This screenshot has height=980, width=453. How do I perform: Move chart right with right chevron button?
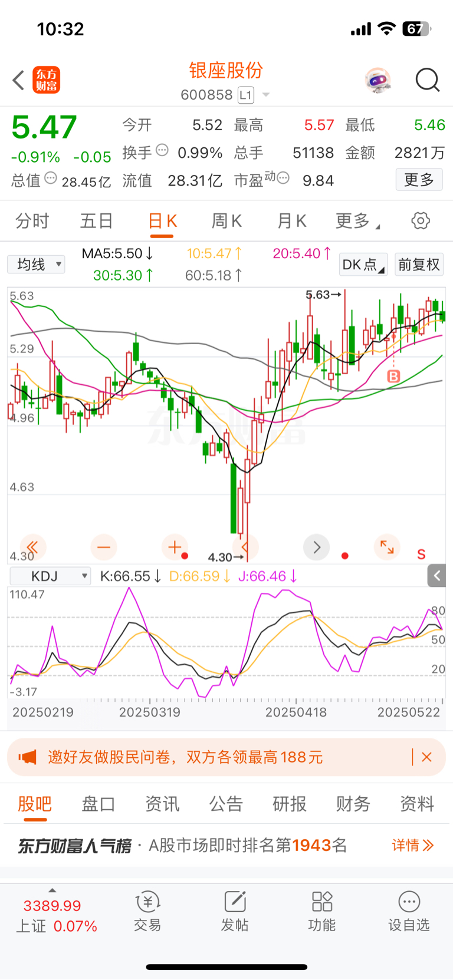click(x=316, y=547)
